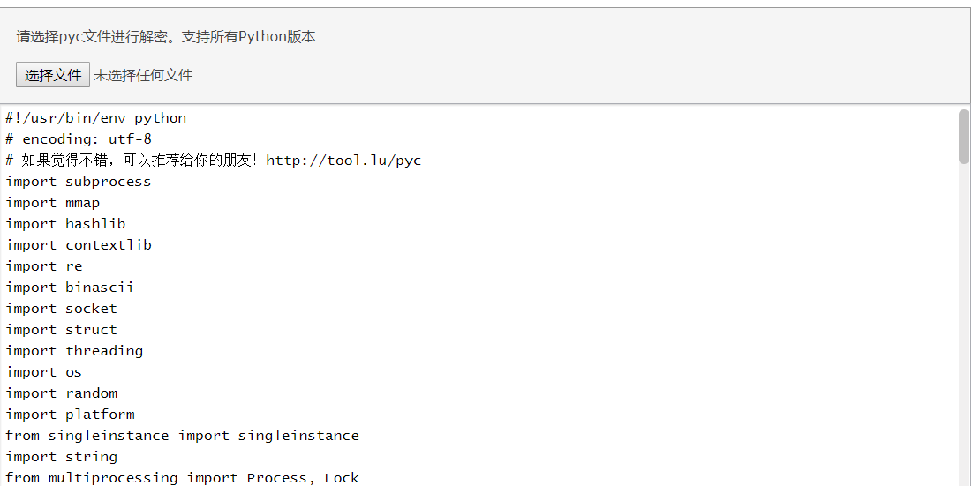Click the 'import string' code line
Image resolution: width=980 pixels, height=486 pixels.
point(61,457)
